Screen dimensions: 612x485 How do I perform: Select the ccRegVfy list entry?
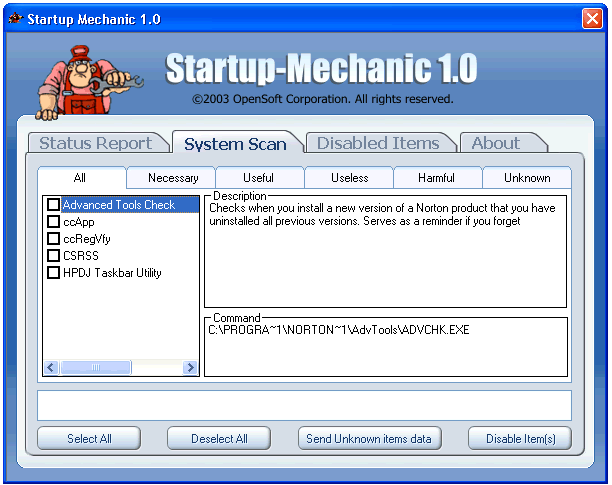coord(87,239)
